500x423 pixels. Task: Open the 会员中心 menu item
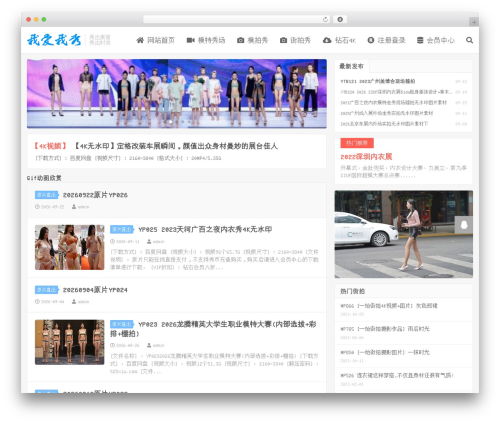coord(436,40)
